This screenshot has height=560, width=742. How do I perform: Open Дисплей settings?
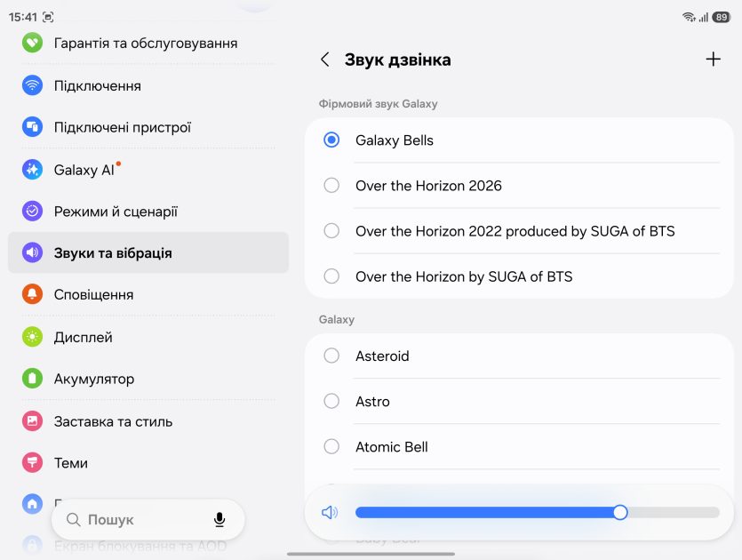tap(148, 337)
